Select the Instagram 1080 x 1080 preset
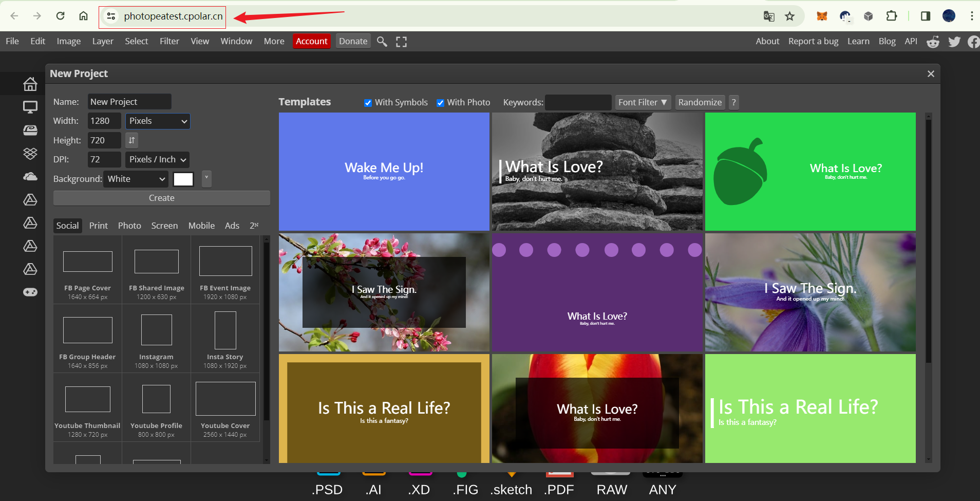Screen dimensions: 980x501 click(156, 339)
